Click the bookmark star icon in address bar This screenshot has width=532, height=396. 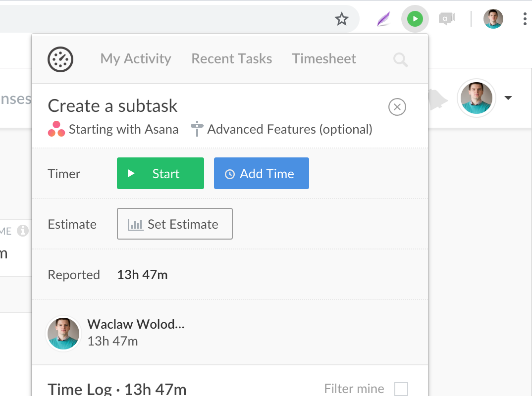[342, 19]
